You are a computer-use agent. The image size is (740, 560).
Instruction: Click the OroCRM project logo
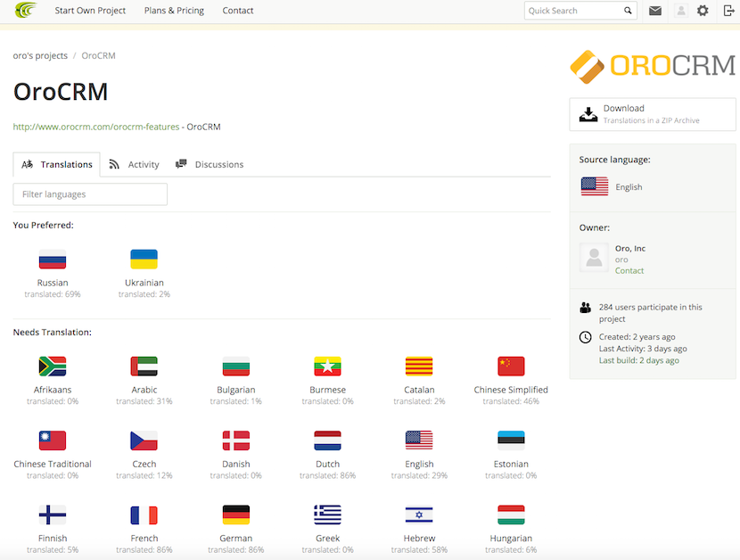point(653,67)
